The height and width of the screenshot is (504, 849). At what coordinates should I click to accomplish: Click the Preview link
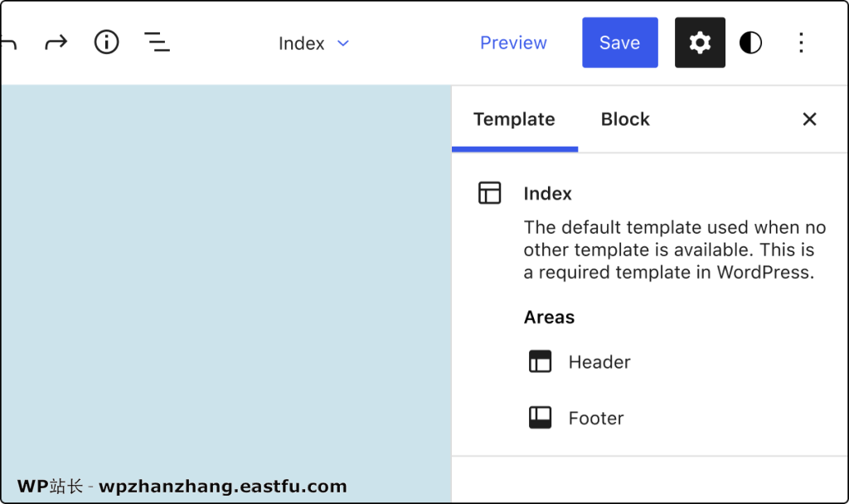click(x=513, y=42)
